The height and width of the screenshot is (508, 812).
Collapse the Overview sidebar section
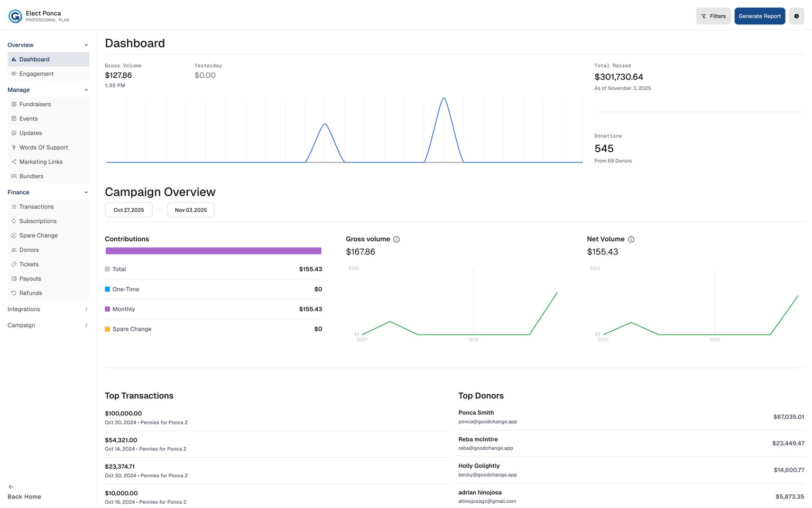point(86,45)
